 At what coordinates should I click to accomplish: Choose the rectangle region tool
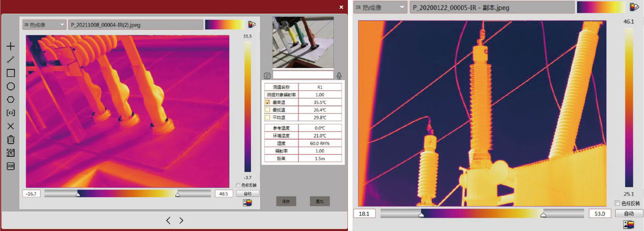11,73
